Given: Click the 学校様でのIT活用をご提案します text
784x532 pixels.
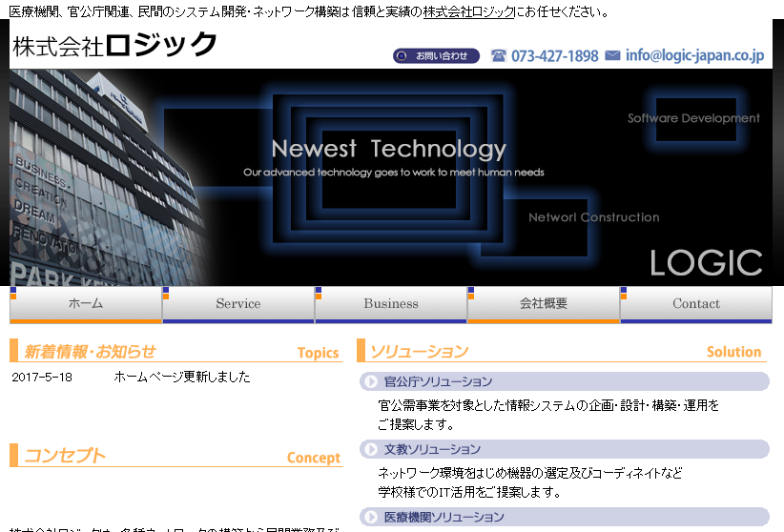Looking at the screenshot, I should click(469, 492).
